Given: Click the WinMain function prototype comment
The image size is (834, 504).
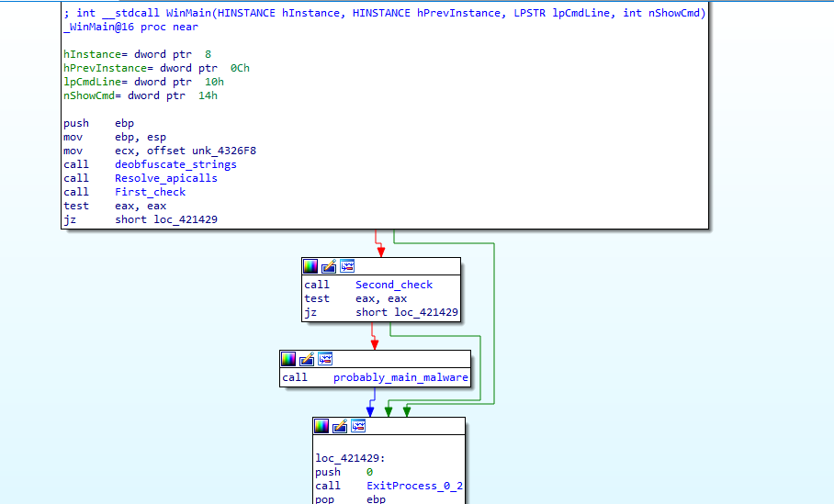Looking at the screenshot, I should tap(385, 13).
